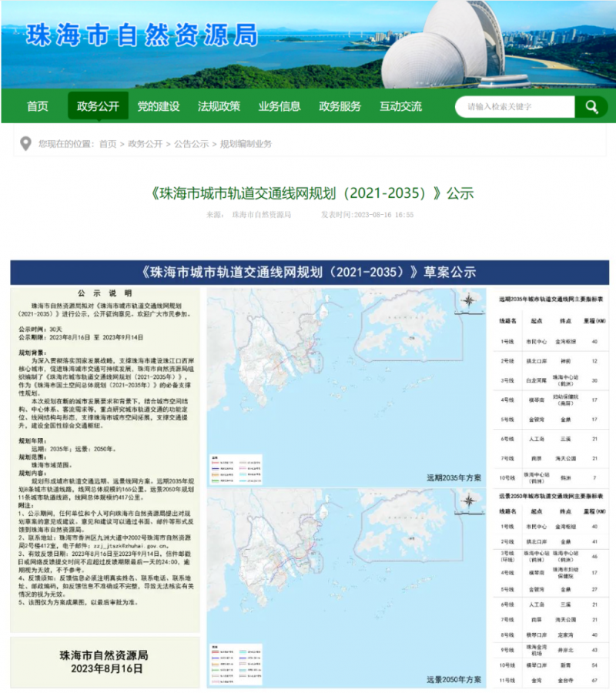Open the 互动交流 navigation item
This screenshot has height=693, width=616.
[x=400, y=106]
